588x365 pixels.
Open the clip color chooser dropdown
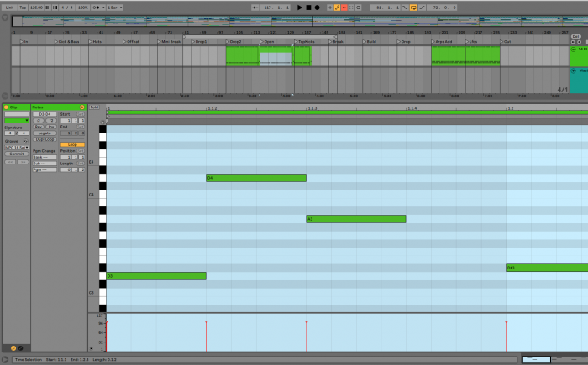click(x=16, y=120)
